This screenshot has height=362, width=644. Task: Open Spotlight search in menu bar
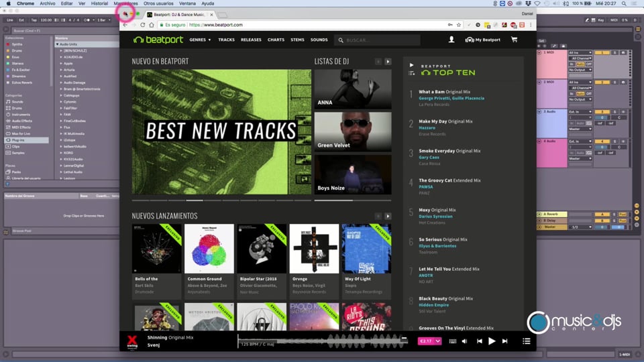[624, 3]
